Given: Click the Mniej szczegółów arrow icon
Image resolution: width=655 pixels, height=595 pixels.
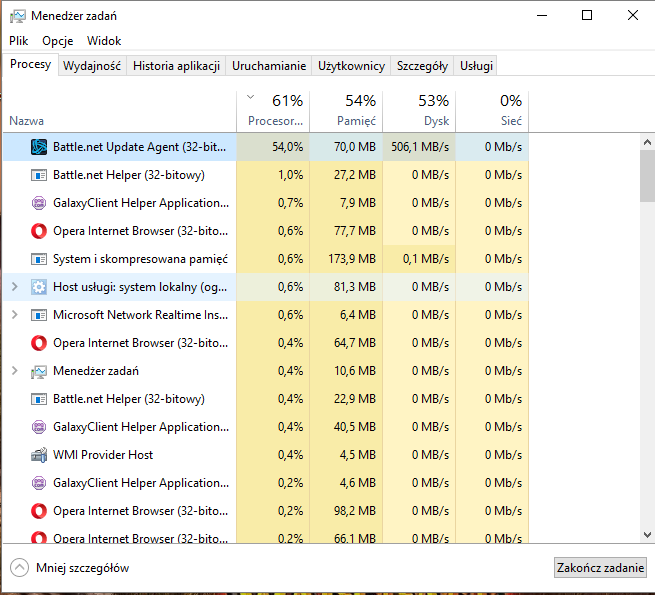Looking at the screenshot, I should pos(19,567).
